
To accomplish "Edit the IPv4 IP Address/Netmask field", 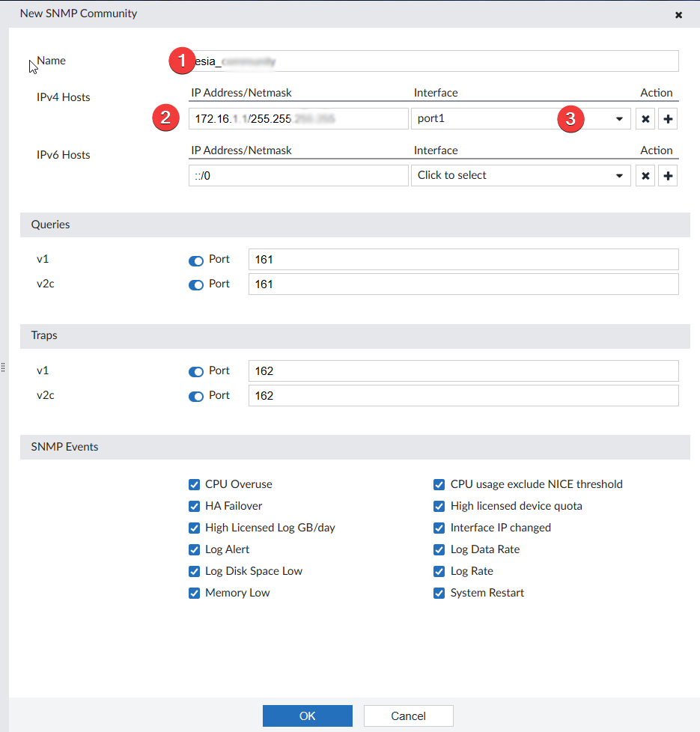I will pyautogui.click(x=299, y=118).
